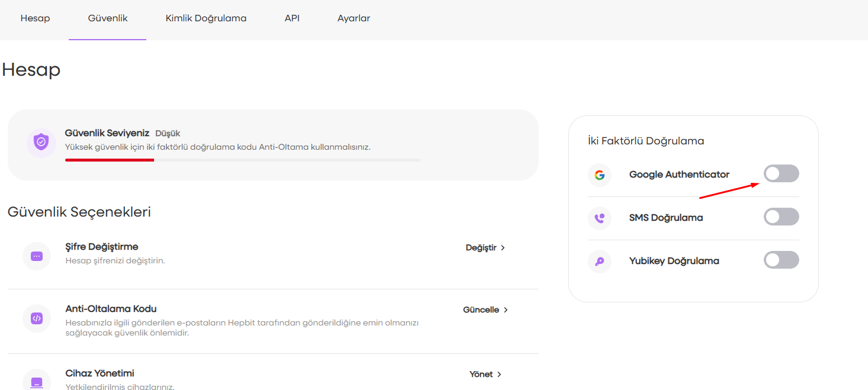Enable the Google Authenticator toggle

coord(781,174)
